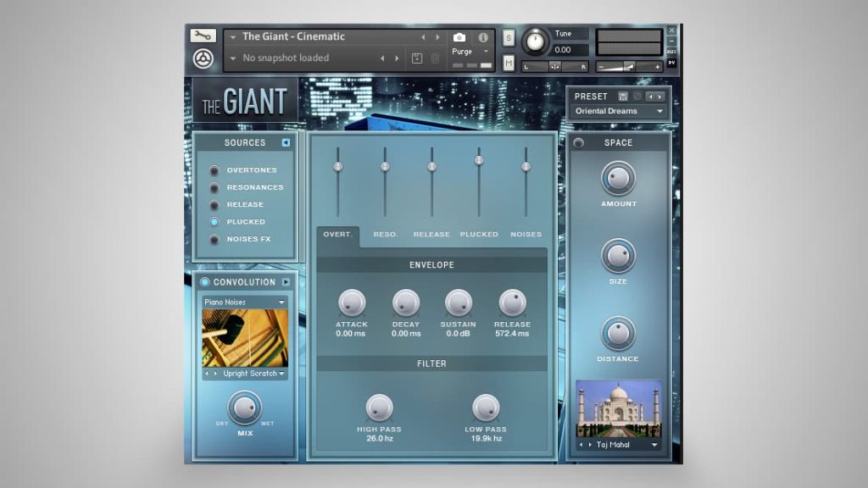Enable the Overtones source
Screen dimensions: 868x488
tap(215, 169)
